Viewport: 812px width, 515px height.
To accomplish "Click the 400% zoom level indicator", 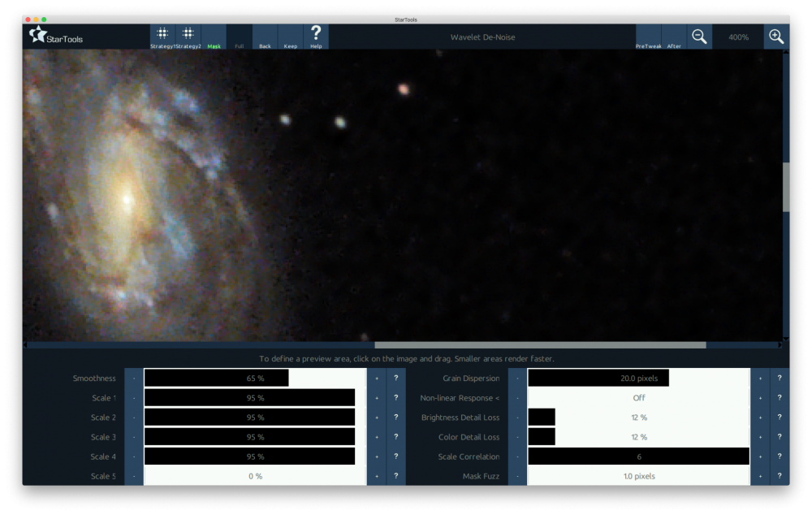I will (738, 37).
